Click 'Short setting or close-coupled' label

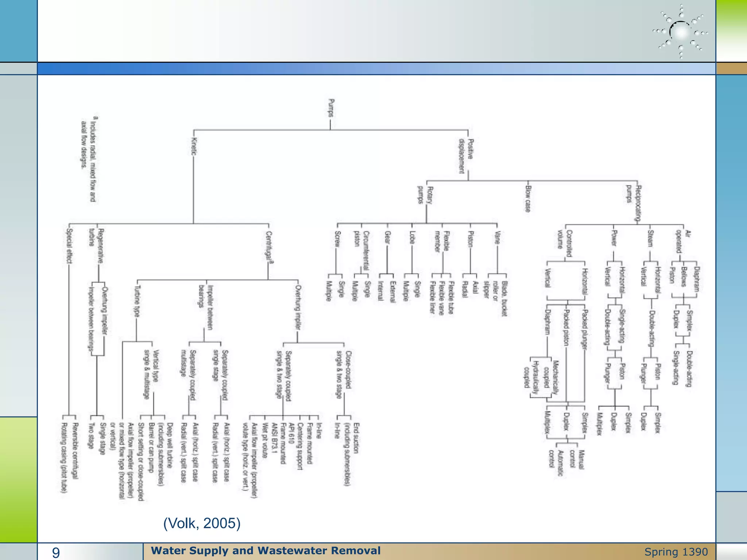142,462
